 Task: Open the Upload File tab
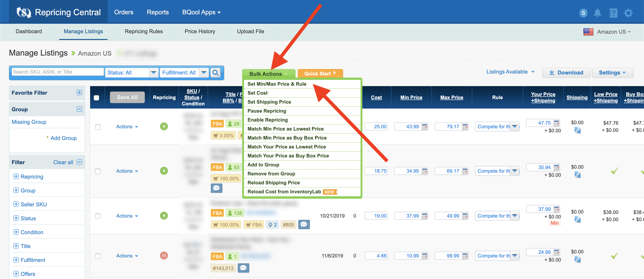250,31
